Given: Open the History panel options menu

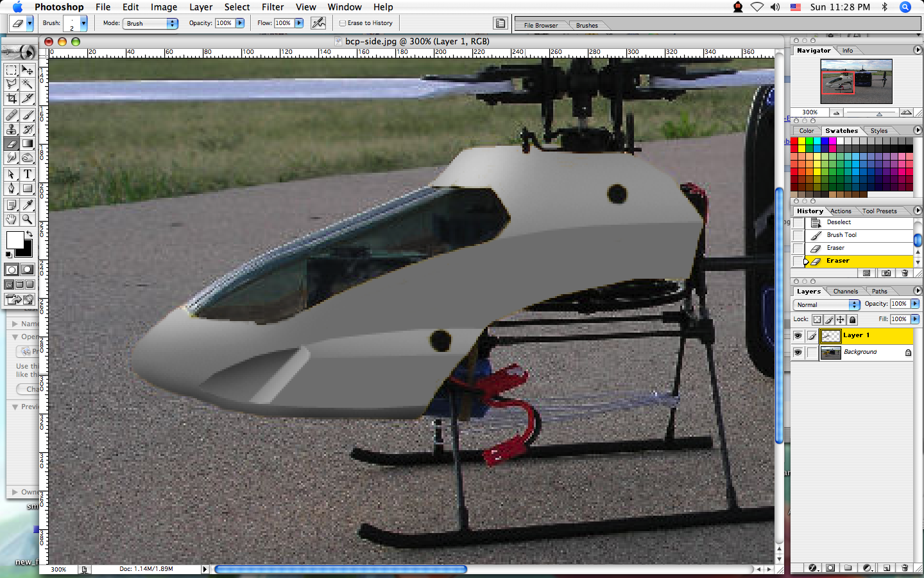Looking at the screenshot, I should (918, 211).
